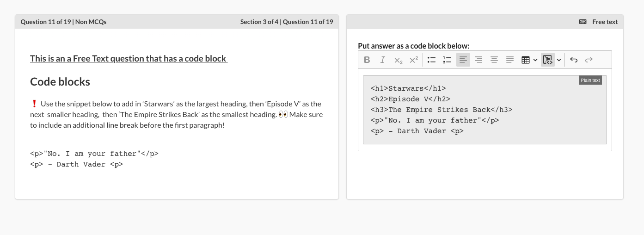Image resolution: width=644 pixels, height=235 pixels.
Task: Expand the table options dropdown arrow
Action: (x=535, y=60)
